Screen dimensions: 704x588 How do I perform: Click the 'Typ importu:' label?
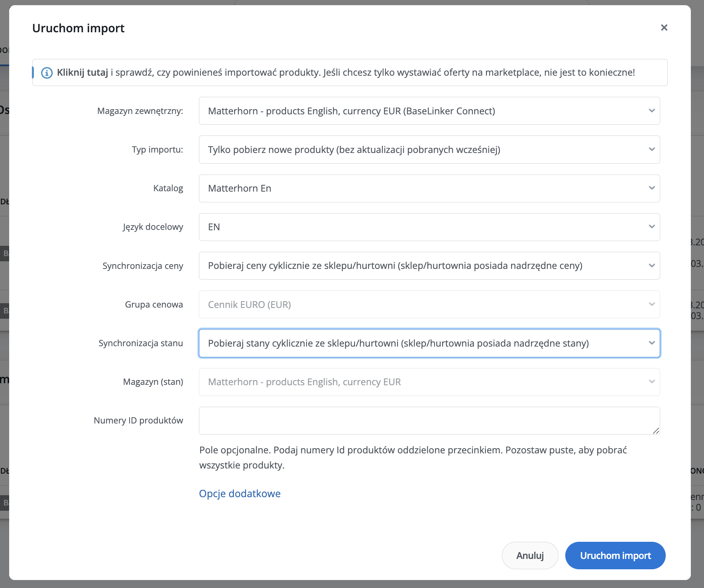click(x=157, y=149)
